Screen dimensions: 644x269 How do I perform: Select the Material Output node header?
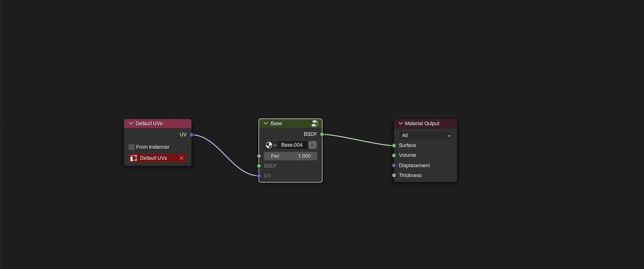coord(425,124)
